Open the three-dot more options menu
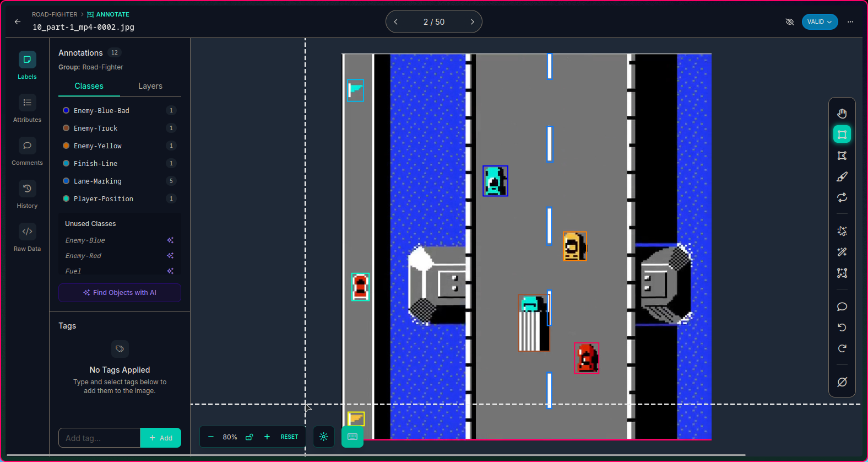The height and width of the screenshot is (462, 868). pyautogui.click(x=850, y=22)
